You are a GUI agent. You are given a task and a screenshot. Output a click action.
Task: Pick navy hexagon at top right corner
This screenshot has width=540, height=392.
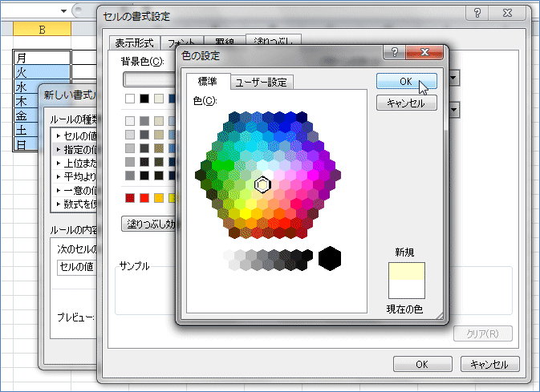coord(302,117)
